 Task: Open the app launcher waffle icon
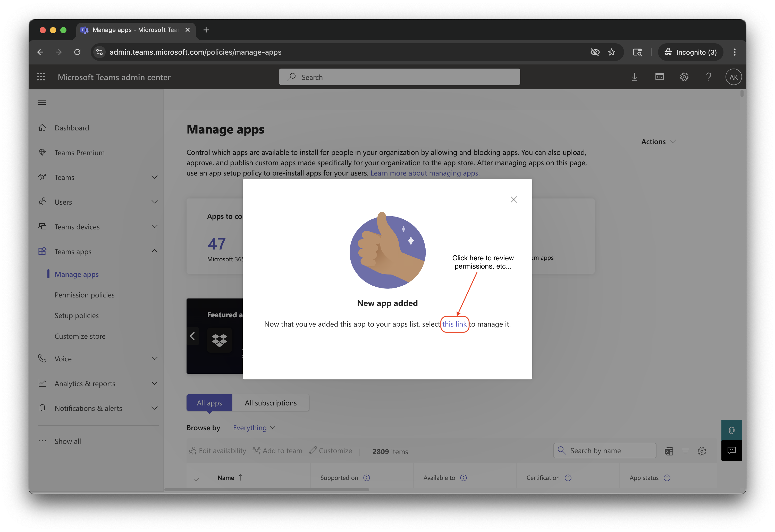41,77
